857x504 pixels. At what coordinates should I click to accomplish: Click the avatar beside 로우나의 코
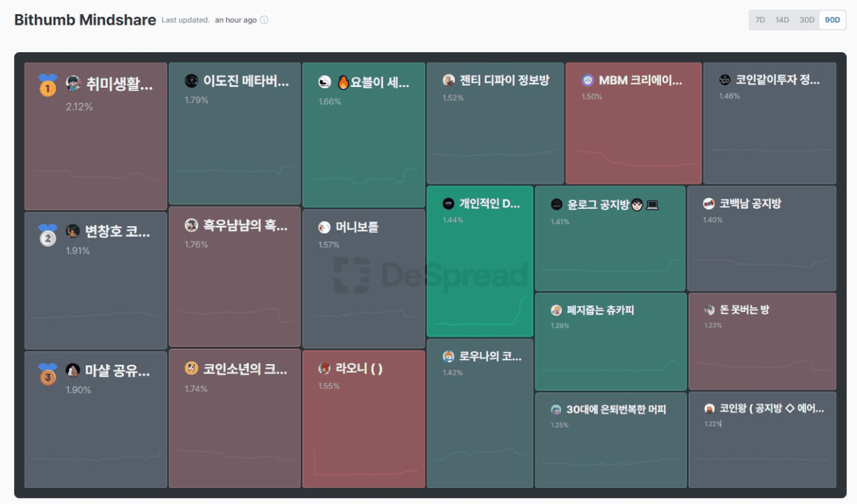(449, 356)
